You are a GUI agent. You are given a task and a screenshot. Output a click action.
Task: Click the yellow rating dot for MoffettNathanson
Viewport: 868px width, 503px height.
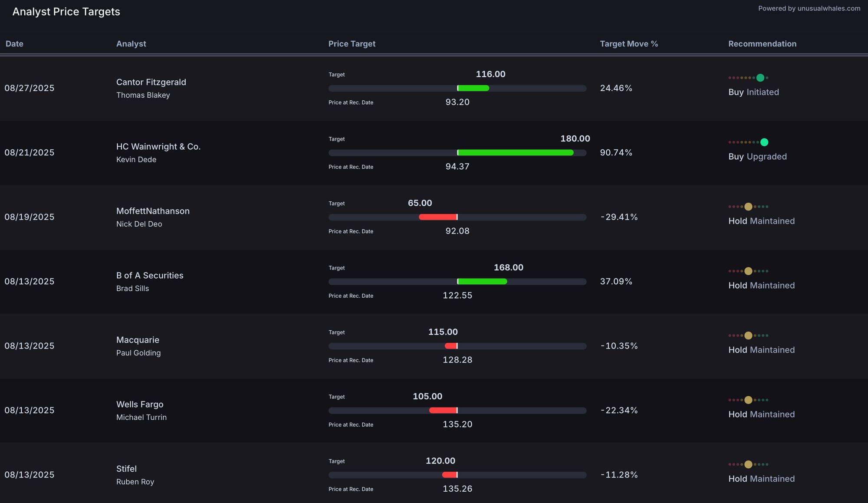point(748,207)
